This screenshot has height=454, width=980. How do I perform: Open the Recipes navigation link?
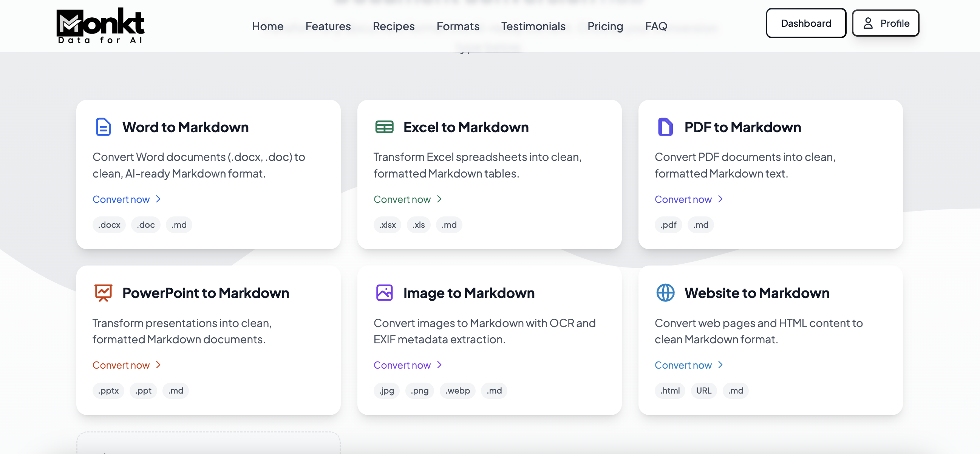(x=393, y=26)
